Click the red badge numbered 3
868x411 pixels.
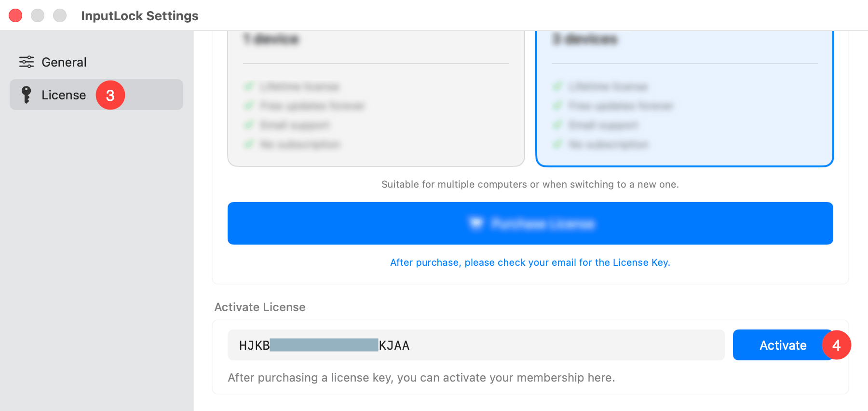coord(110,95)
